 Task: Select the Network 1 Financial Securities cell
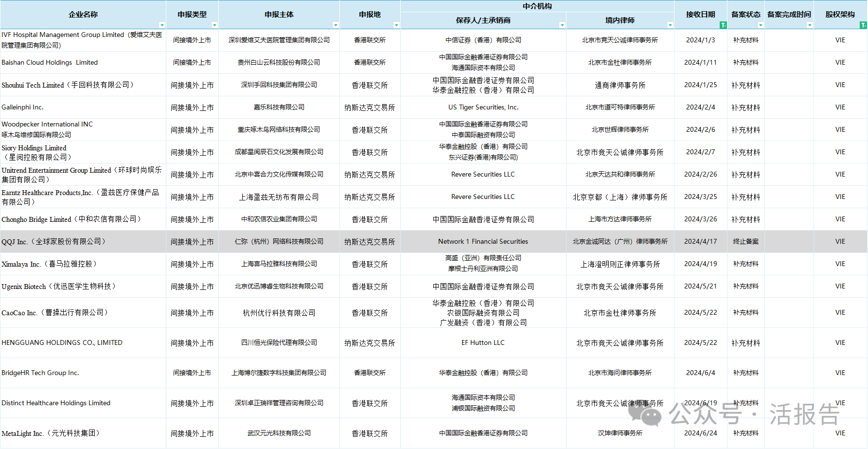(x=483, y=242)
